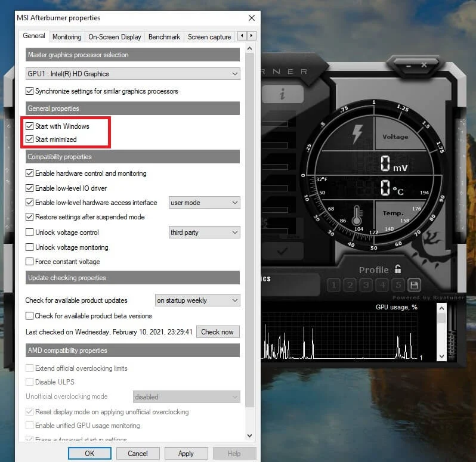This screenshot has height=462, width=476.
Task: Click the info 'i' button in Afterburner
Action: [283, 94]
